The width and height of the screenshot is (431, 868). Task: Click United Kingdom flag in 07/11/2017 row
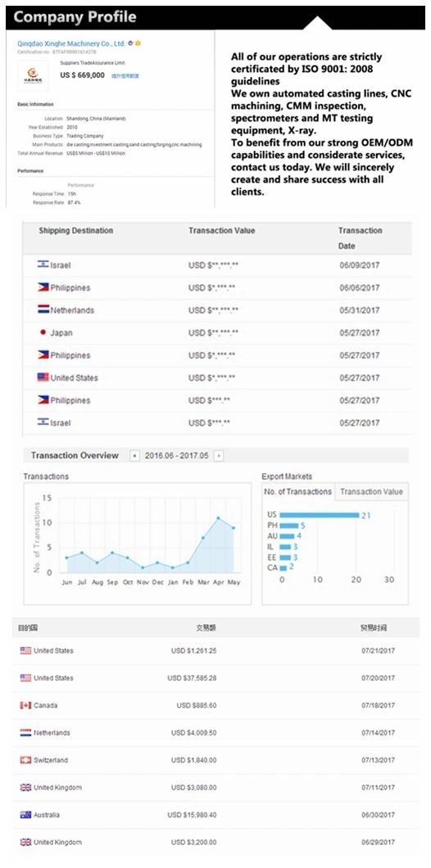click(25, 787)
